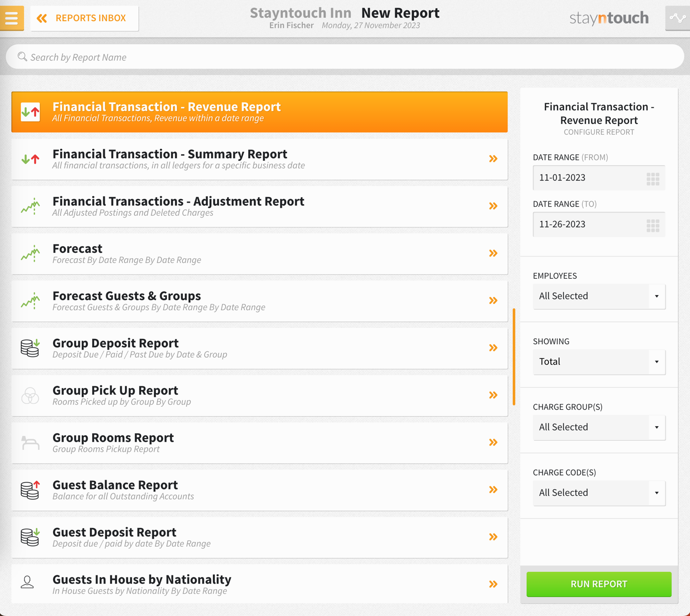Expand Group Rooms Report chevron
This screenshot has width=690, height=616.
pos(493,443)
